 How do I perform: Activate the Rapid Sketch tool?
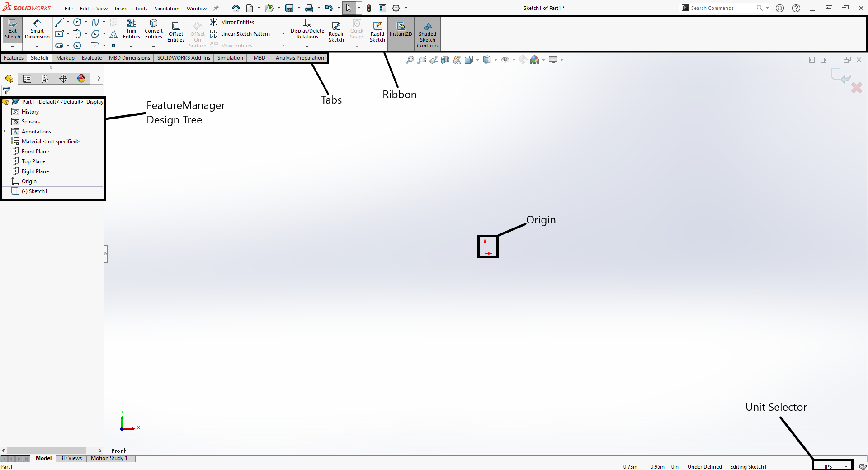click(377, 32)
